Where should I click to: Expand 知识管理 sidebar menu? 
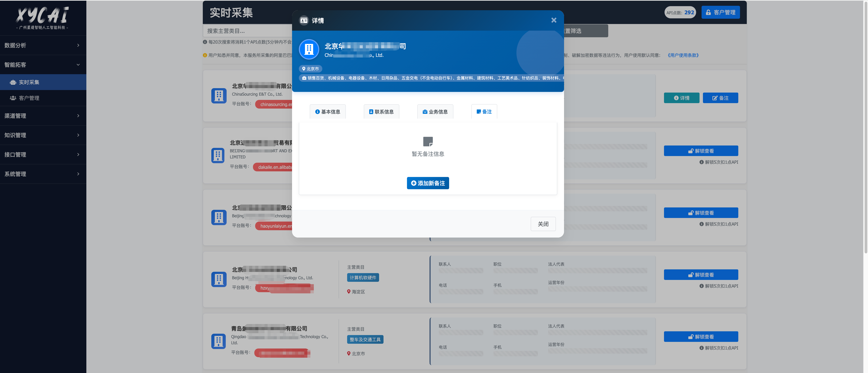(43, 135)
